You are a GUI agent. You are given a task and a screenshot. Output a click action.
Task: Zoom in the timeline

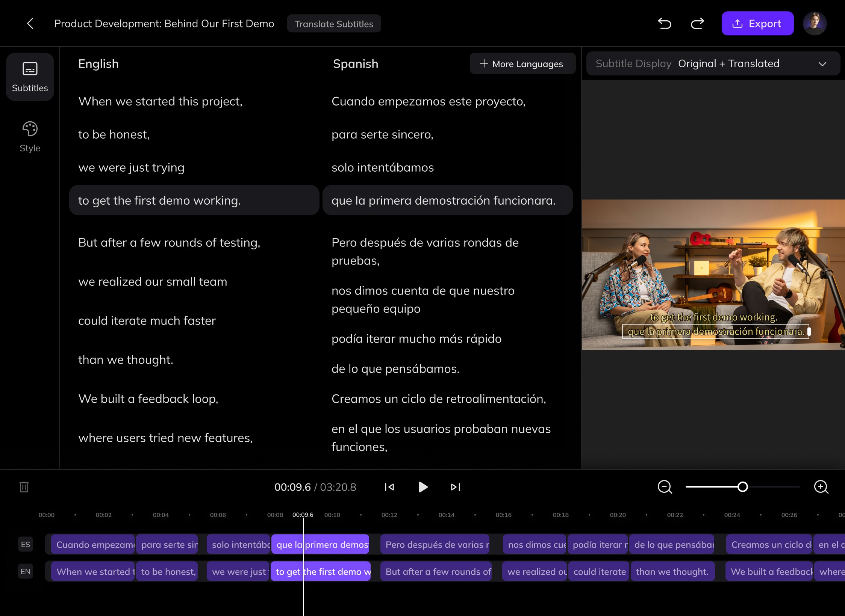(x=821, y=487)
